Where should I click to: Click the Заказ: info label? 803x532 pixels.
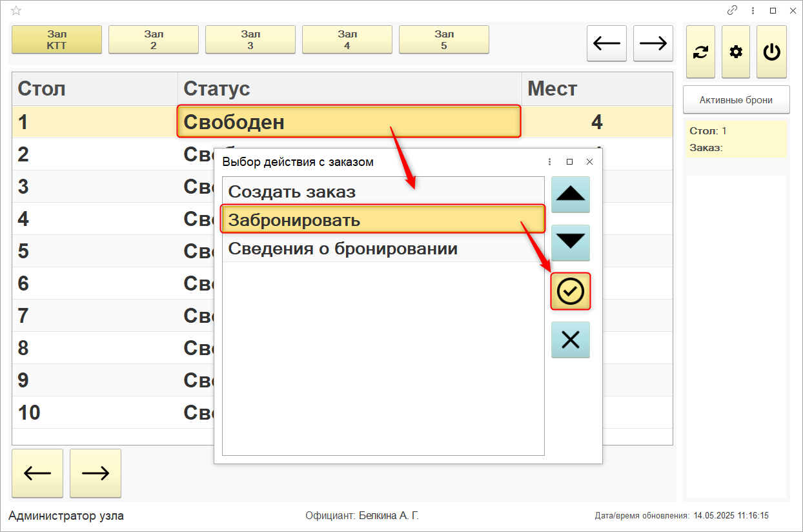[x=706, y=147]
